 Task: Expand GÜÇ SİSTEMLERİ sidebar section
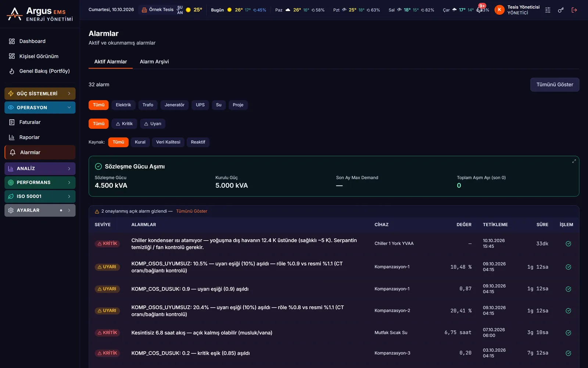pyautogui.click(x=40, y=93)
